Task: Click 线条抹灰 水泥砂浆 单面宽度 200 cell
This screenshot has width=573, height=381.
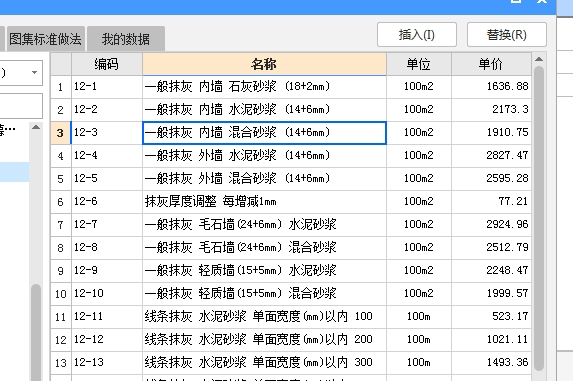Action: 264,340
